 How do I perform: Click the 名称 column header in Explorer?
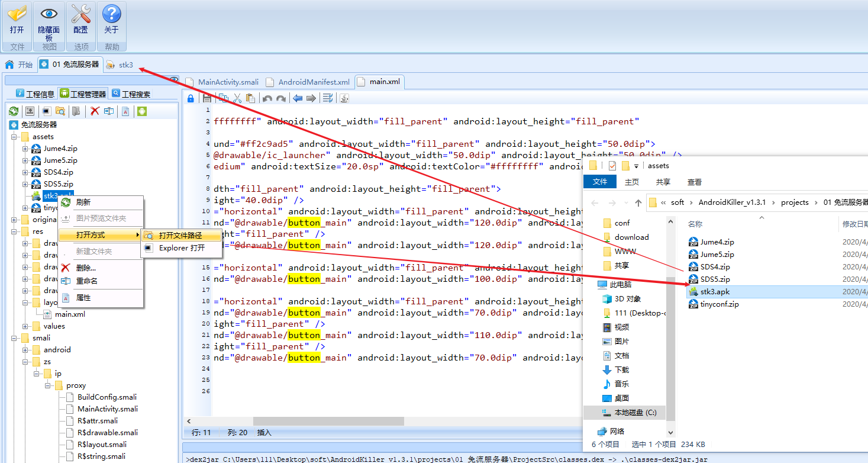[695, 224]
